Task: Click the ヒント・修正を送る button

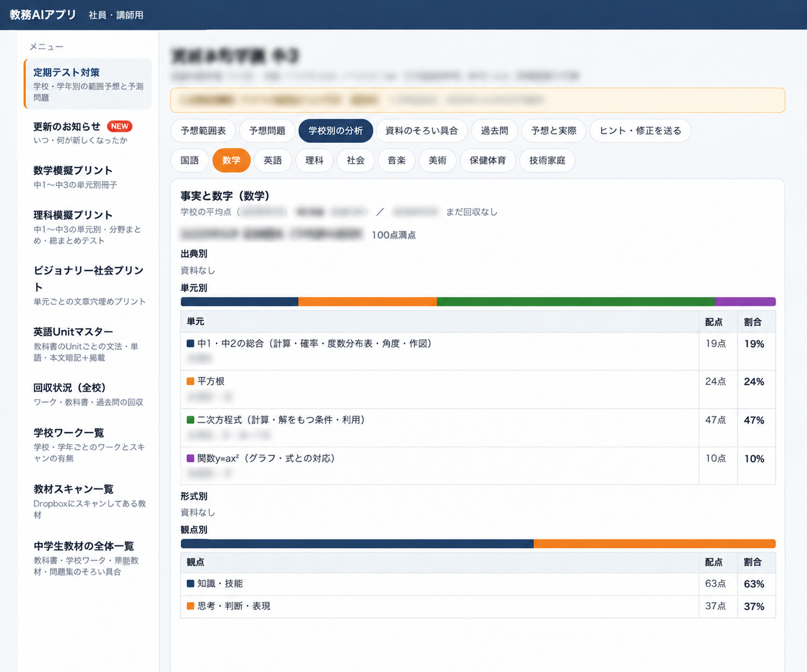Action: point(640,130)
